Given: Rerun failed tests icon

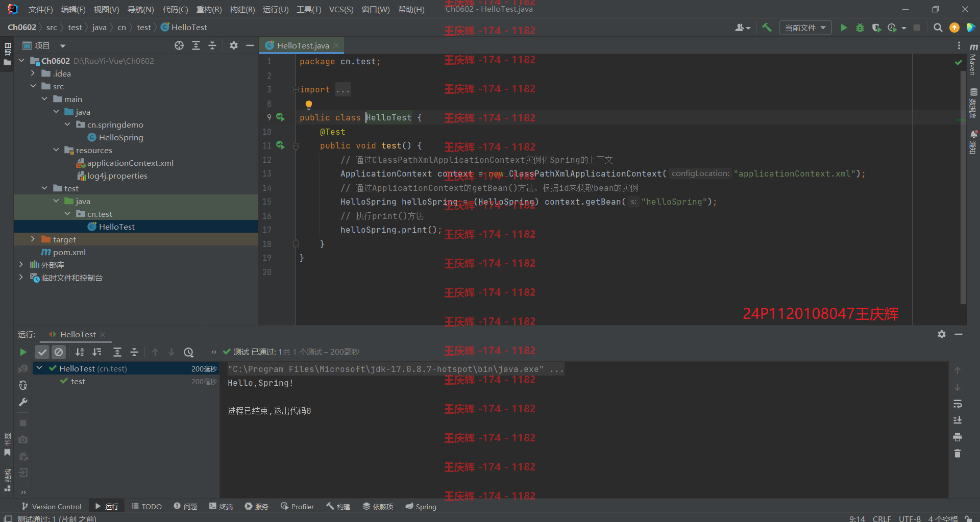Looking at the screenshot, I should [23, 368].
